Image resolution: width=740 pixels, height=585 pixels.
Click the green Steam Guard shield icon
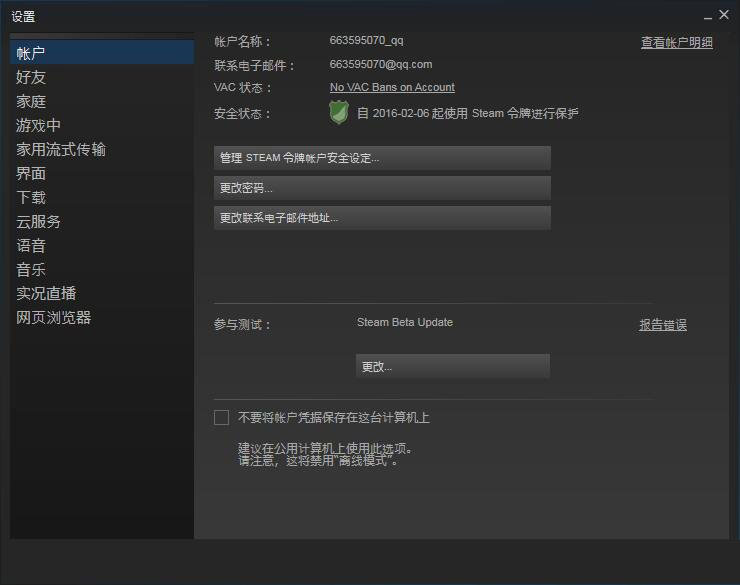(339, 113)
